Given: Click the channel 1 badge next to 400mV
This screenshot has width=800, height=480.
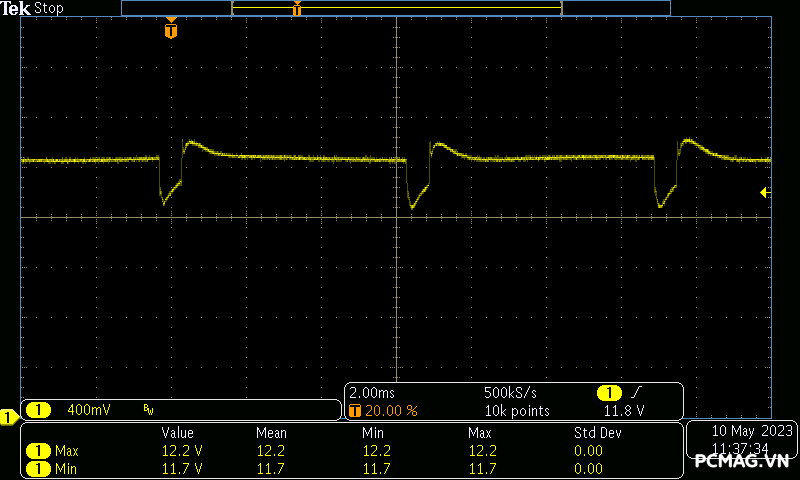Looking at the screenshot, I should 38,410.
